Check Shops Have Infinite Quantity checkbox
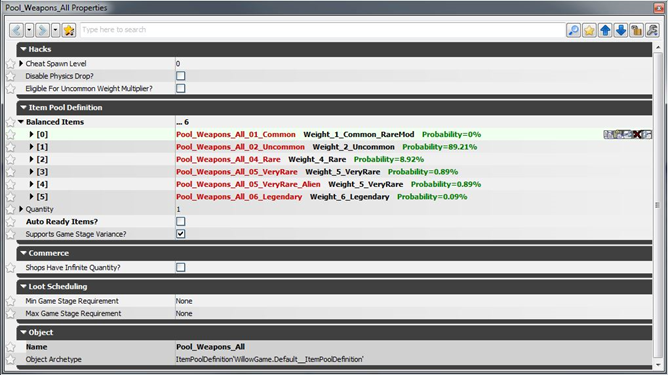Viewport: 668px width, 375px height. coord(181,267)
